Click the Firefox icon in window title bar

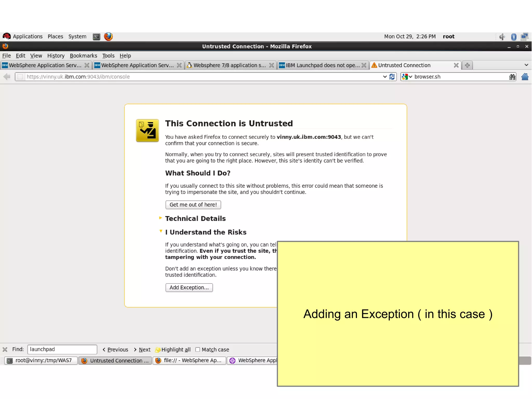[x=5, y=46]
